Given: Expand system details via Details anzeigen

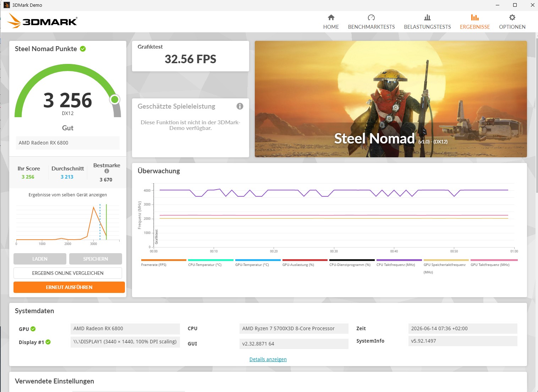Looking at the screenshot, I should (268, 359).
